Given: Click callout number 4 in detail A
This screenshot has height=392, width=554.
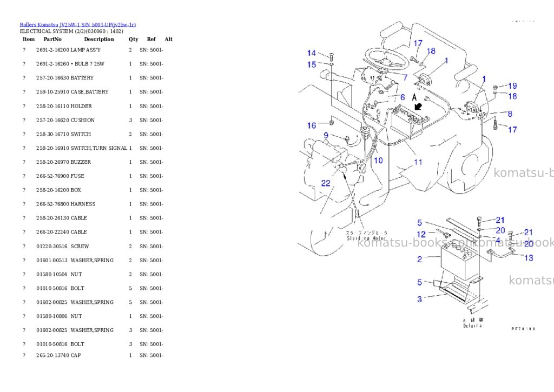Looking at the screenshot, I should point(498,241).
